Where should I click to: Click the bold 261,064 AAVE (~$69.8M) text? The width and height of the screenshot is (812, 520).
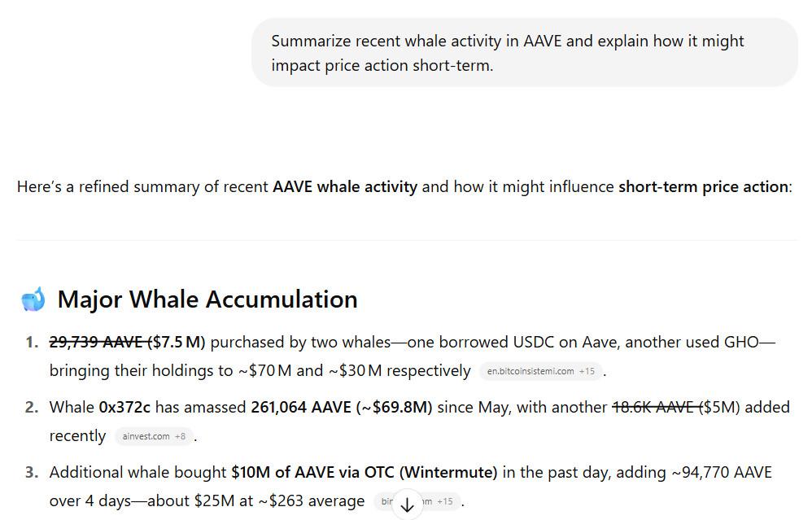click(x=341, y=407)
